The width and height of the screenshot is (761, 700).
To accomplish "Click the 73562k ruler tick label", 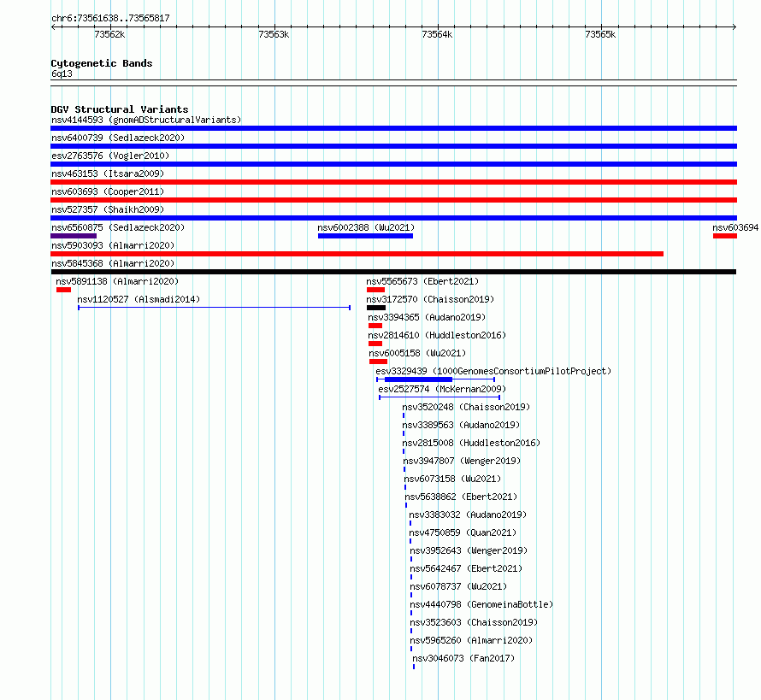I will click(109, 34).
